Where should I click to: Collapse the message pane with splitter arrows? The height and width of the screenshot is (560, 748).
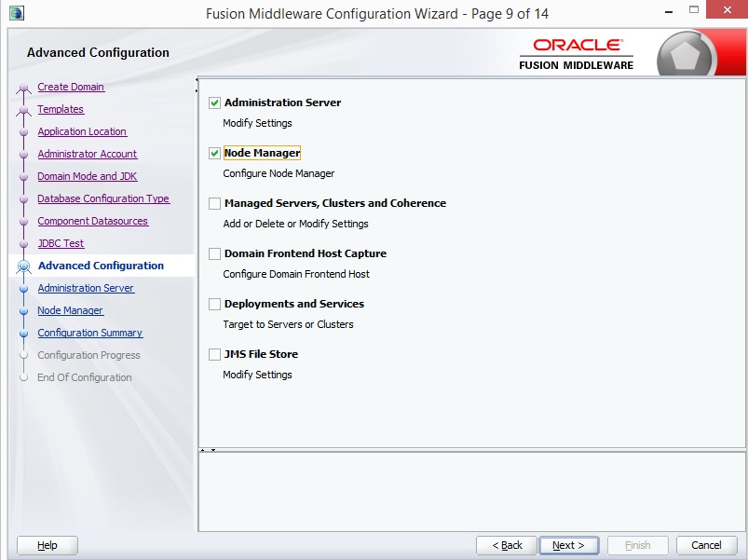point(213,450)
